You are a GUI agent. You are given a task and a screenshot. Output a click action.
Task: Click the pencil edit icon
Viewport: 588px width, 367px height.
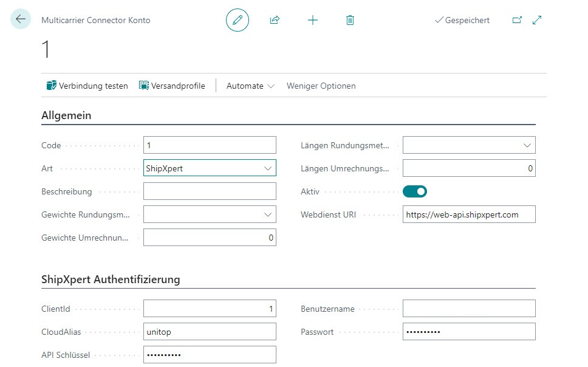coord(238,20)
